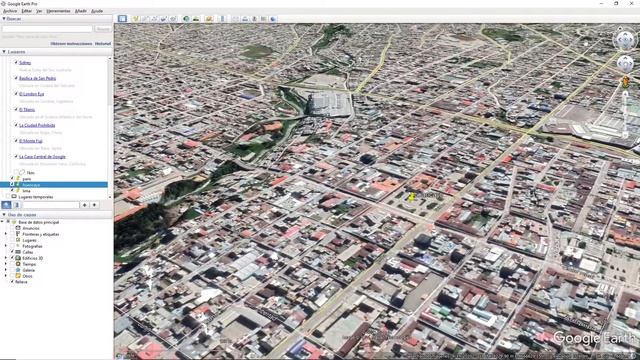The height and width of the screenshot is (360, 640).
Task: Open the El Titanic place link
Action: point(27,109)
